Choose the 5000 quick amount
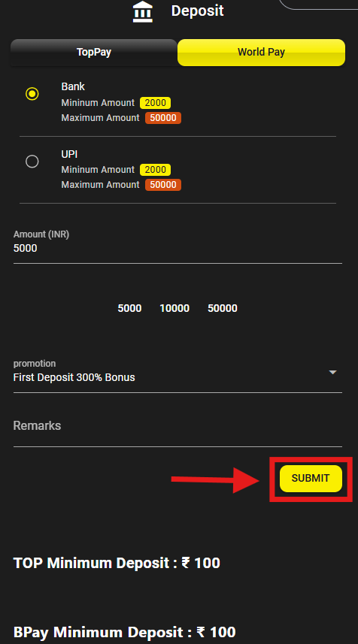The height and width of the screenshot is (644, 358). pos(129,308)
